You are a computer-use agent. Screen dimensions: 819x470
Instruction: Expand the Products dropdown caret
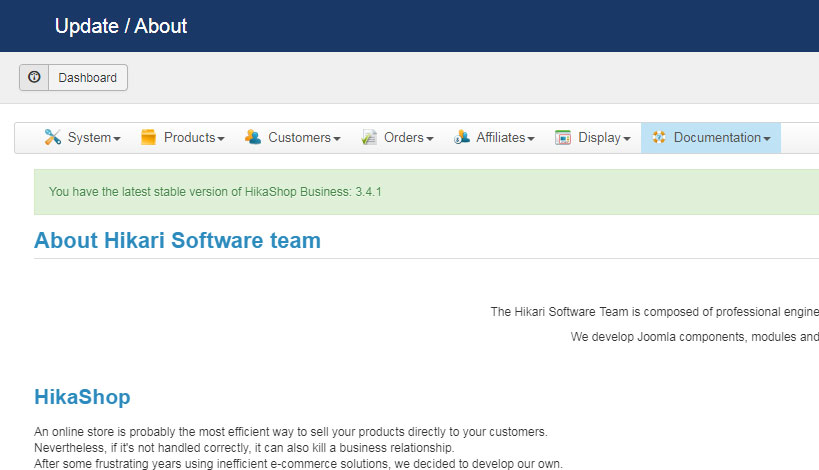[221, 139]
